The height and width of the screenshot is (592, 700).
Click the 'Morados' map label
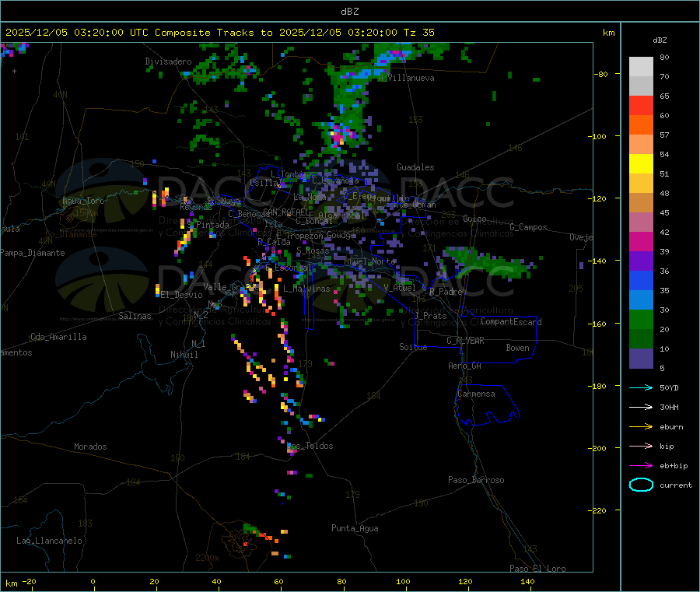(90, 447)
